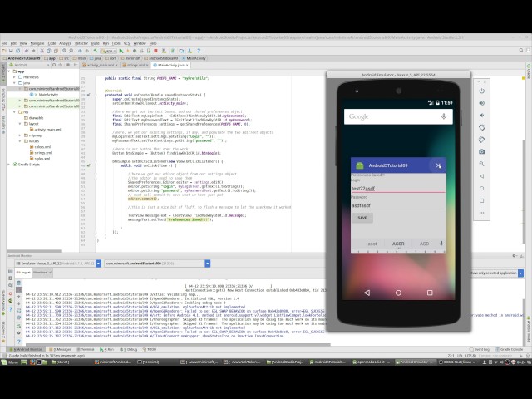
Task: Switch to activity_main.xml editor tab
Action: 100,65
